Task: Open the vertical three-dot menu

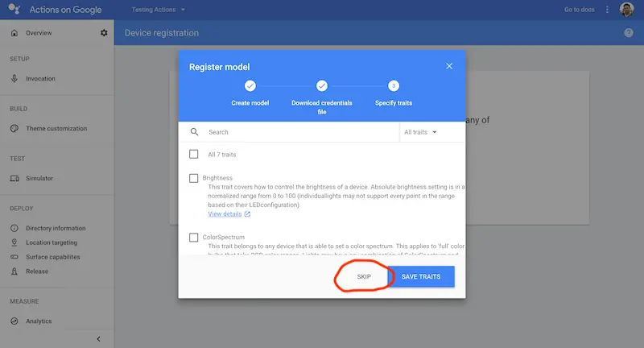Action: (607, 10)
